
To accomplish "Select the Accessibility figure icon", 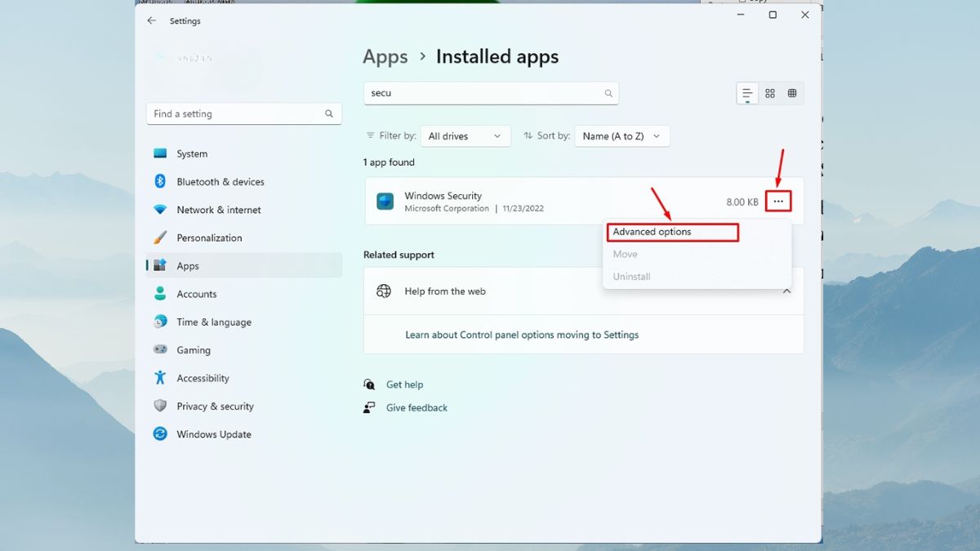I will coord(160,378).
